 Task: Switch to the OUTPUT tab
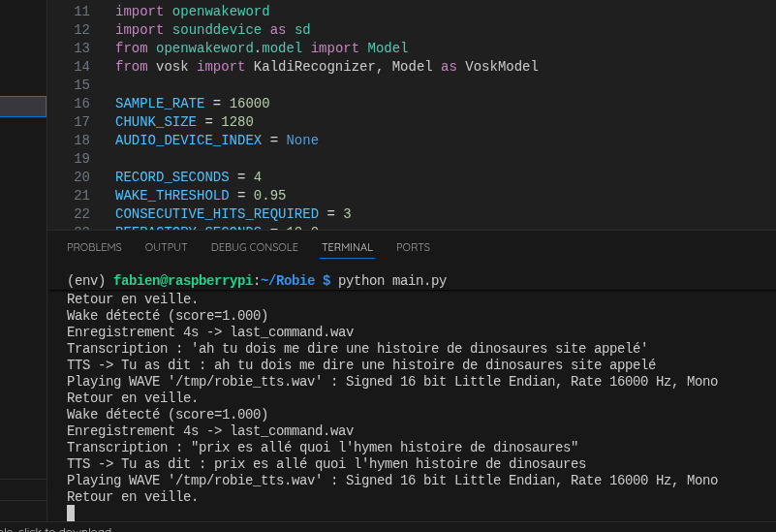(x=166, y=247)
